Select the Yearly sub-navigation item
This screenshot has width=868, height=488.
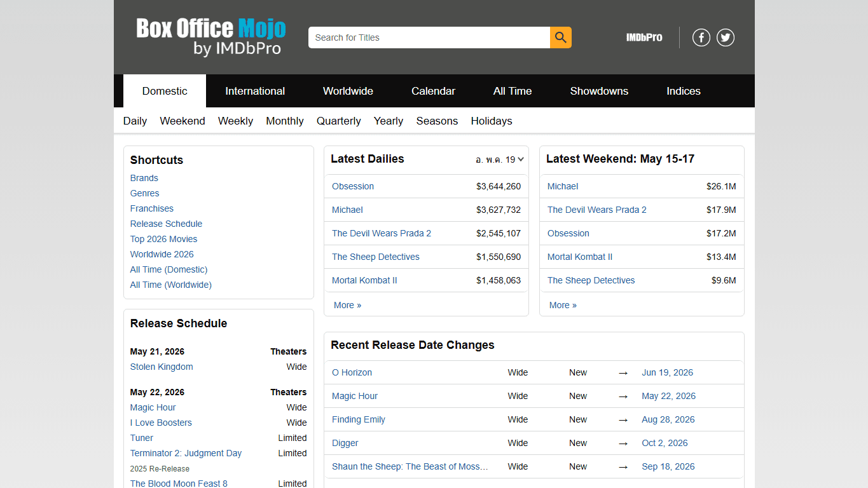click(x=389, y=121)
